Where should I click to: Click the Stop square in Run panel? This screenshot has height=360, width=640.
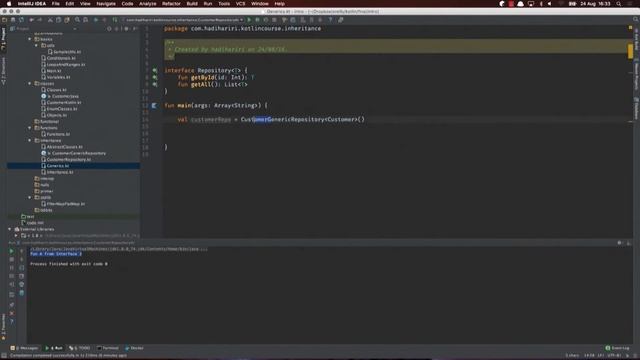11,260
